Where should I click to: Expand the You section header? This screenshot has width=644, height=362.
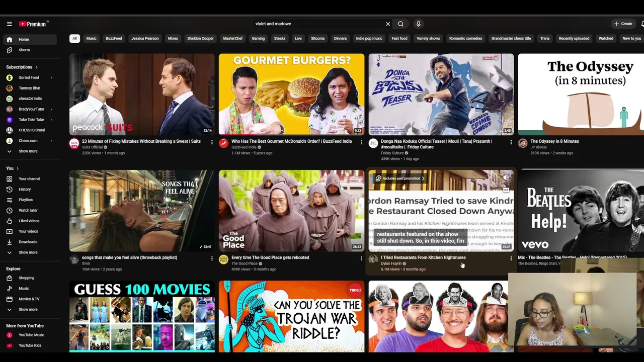click(12, 168)
